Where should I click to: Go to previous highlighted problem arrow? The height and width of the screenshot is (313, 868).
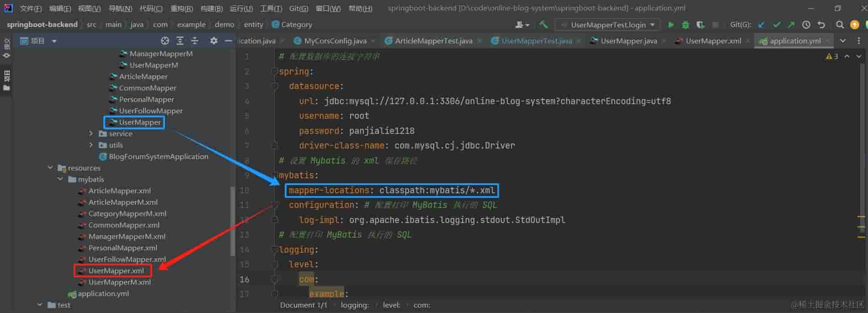click(847, 56)
